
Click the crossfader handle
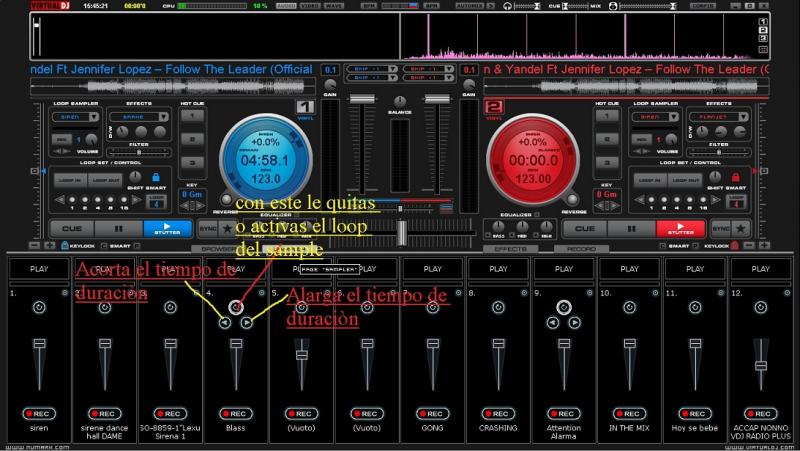[402, 232]
